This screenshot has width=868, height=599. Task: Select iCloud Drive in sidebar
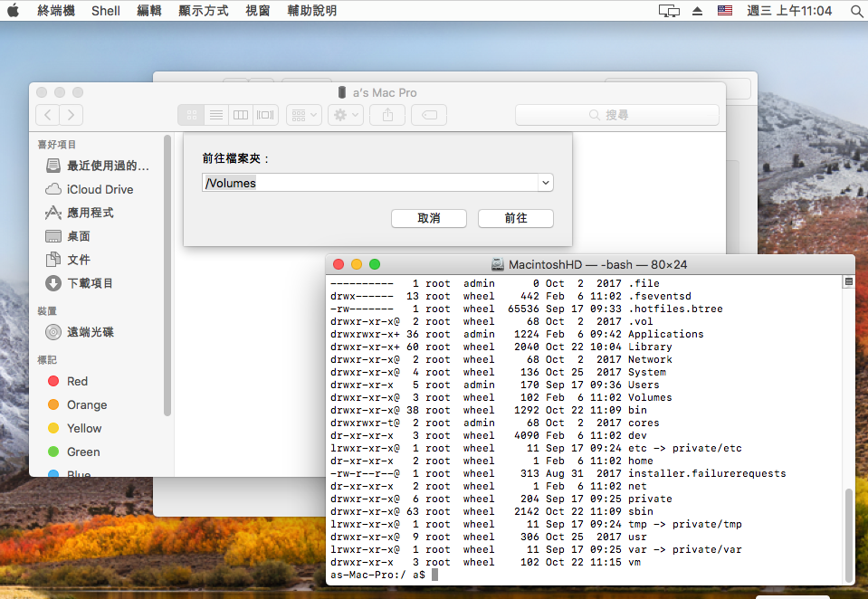click(100, 189)
